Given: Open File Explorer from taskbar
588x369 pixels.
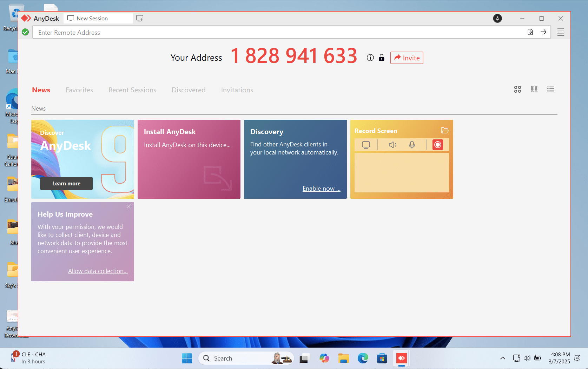Looking at the screenshot, I should pyautogui.click(x=343, y=358).
